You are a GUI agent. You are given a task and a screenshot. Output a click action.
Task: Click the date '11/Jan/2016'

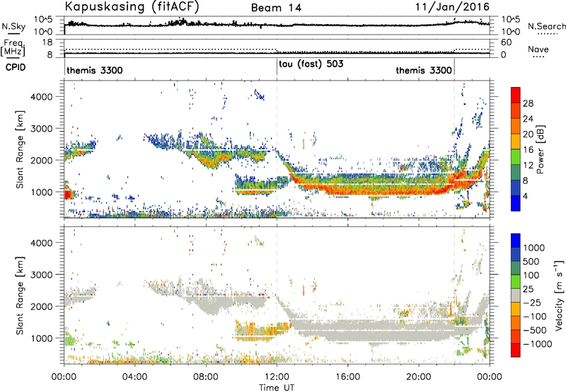click(x=453, y=7)
